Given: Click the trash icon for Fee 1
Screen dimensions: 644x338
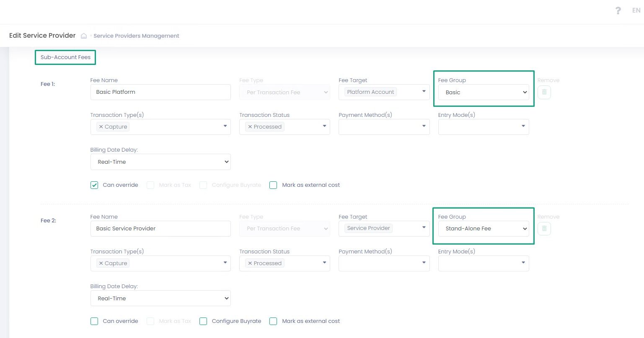Looking at the screenshot, I should (544, 92).
